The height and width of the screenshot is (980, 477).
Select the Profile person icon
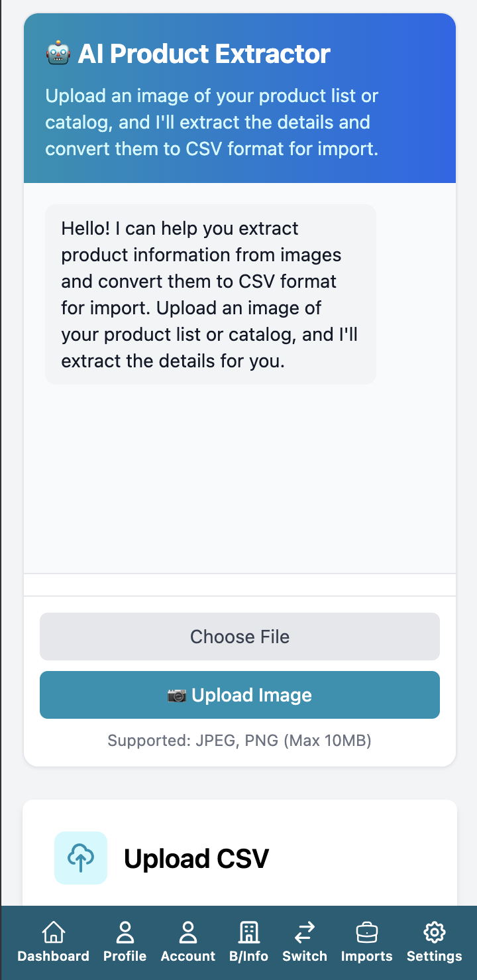125,932
